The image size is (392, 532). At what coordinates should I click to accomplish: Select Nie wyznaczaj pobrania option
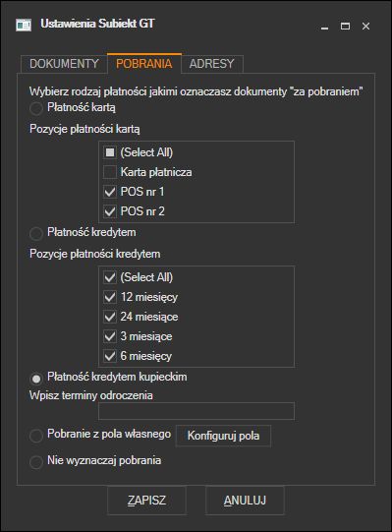[36, 462]
